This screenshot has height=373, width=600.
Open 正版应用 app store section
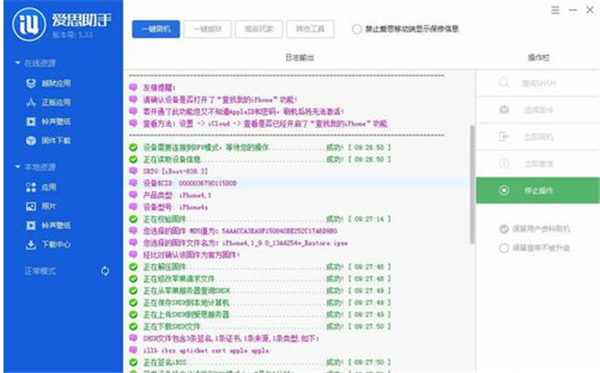48,102
